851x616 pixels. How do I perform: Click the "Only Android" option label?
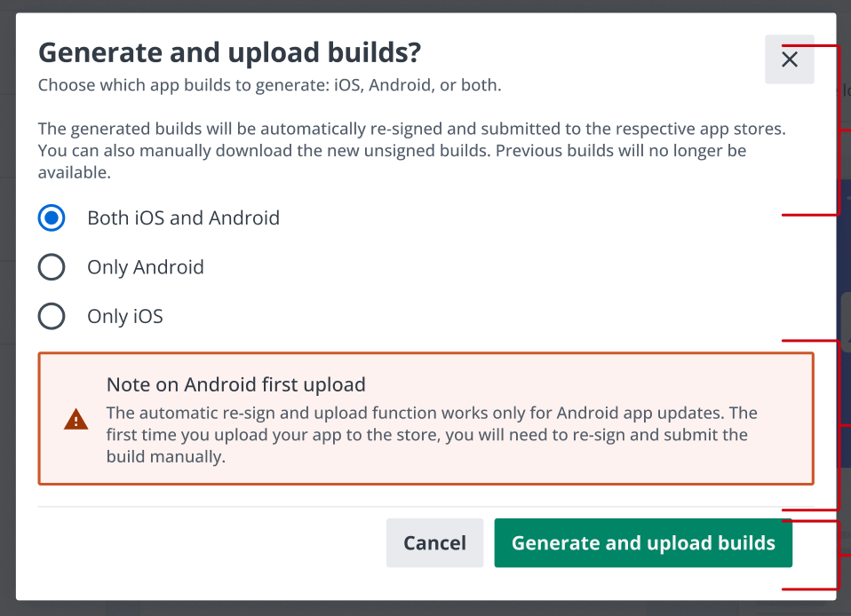click(146, 267)
